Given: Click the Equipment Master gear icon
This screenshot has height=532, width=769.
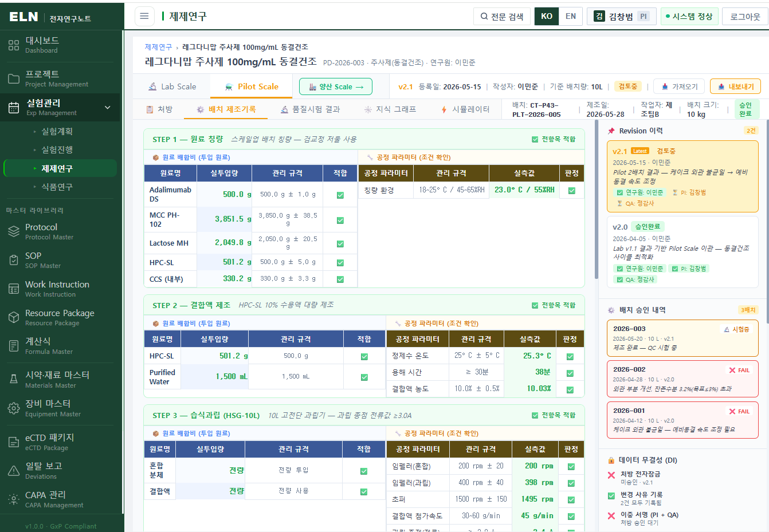Looking at the screenshot, I should (14, 408).
